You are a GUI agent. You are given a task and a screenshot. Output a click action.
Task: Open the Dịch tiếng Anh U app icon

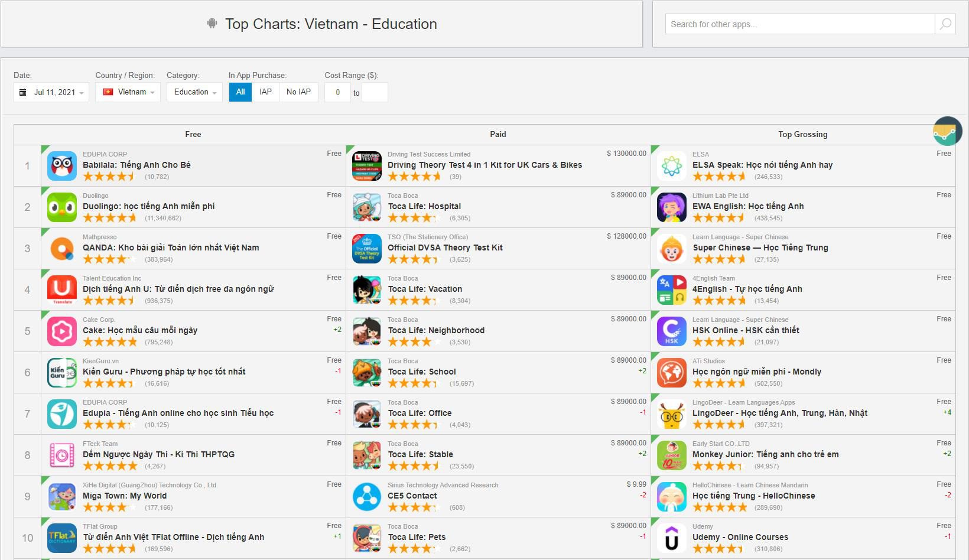62,290
